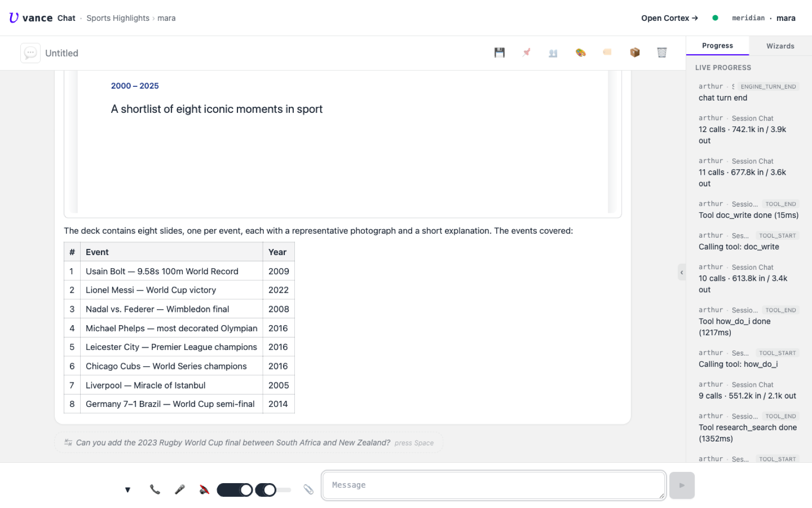Select the Sports Highlights breadcrumb

[118, 18]
